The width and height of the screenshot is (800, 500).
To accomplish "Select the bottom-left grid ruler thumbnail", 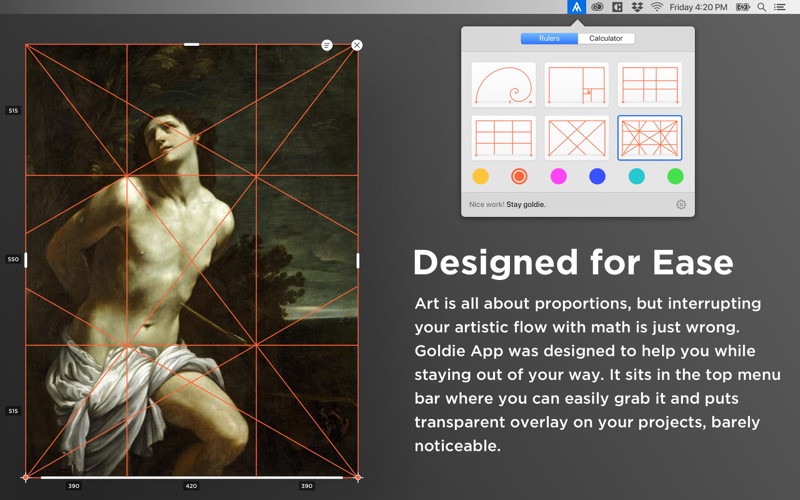I will click(x=504, y=138).
